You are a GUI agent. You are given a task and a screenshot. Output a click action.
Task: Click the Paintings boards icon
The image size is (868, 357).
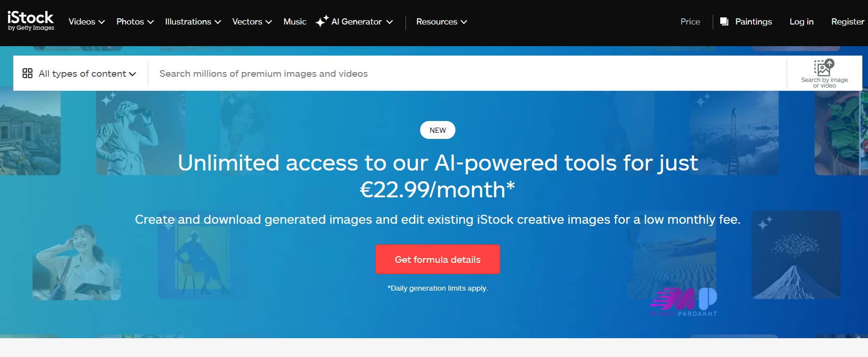724,22
